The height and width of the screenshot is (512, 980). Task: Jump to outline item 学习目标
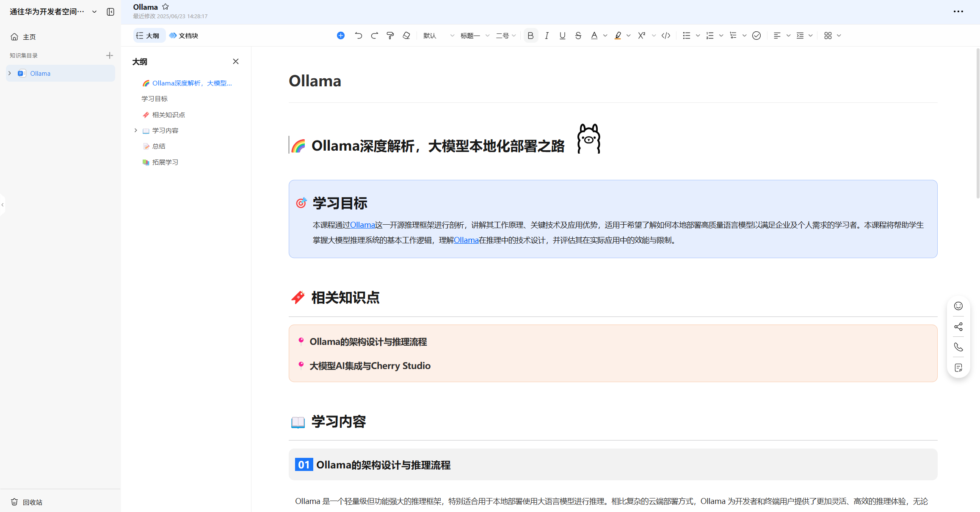point(155,99)
